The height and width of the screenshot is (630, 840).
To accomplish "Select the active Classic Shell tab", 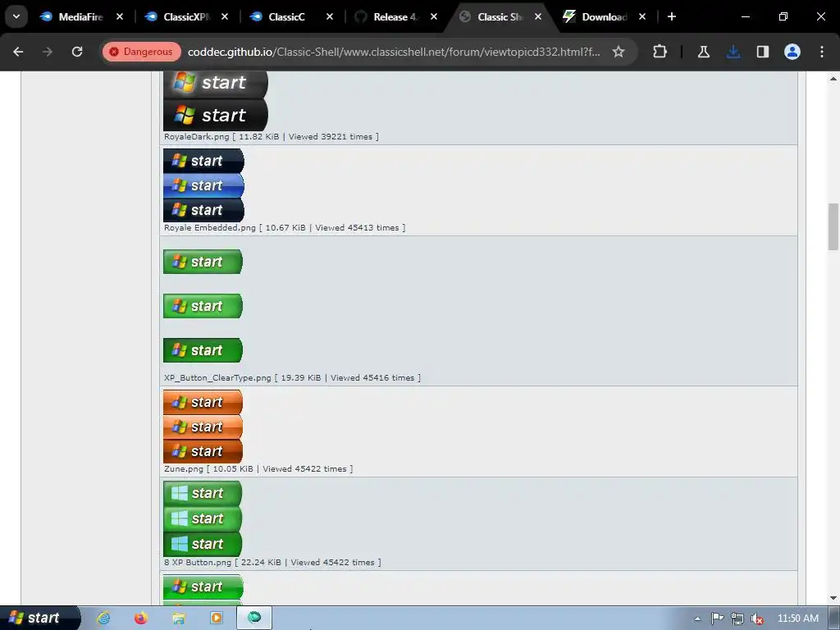I will (500, 16).
